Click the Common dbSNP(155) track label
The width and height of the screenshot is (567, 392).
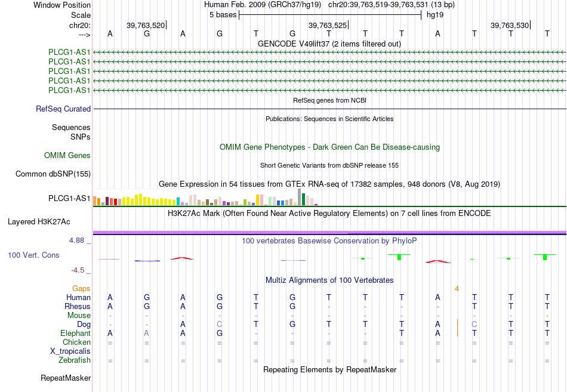53,174
